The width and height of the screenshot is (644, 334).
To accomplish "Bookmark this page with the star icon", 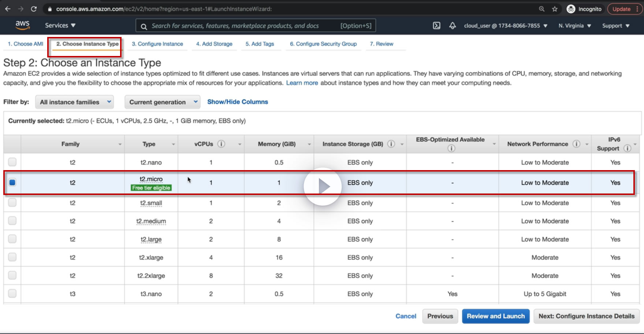I will pos(555,9).
